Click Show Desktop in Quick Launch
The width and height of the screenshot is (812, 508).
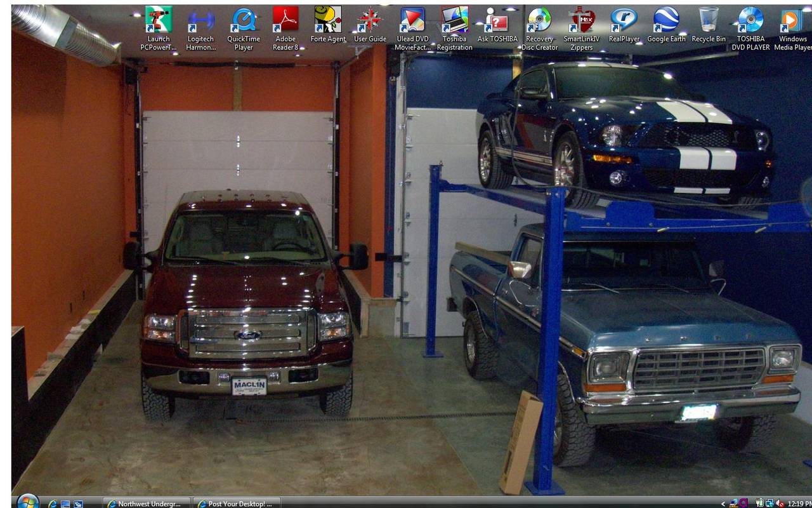[65, 504]
